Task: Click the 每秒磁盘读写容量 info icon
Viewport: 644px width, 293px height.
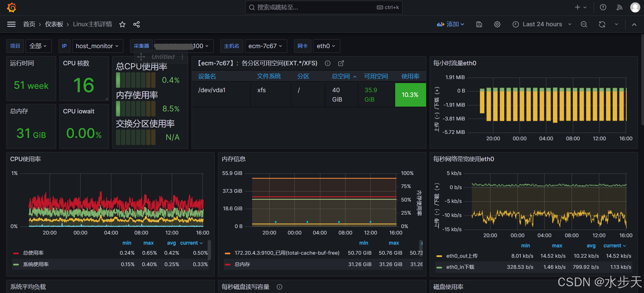Action: point(280,287)
